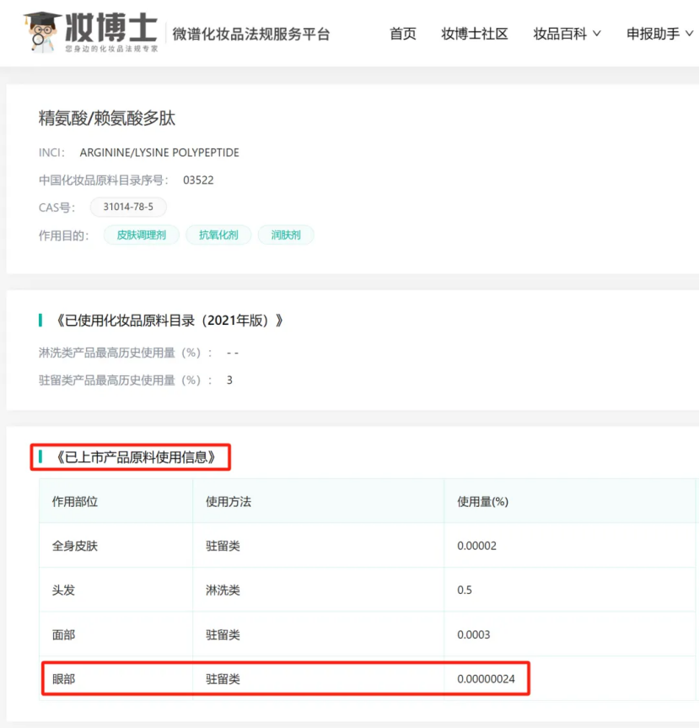The image size is (700, 728).
Task: Select the 抗氧化剂 purpose tag
Action: [218, 235]
